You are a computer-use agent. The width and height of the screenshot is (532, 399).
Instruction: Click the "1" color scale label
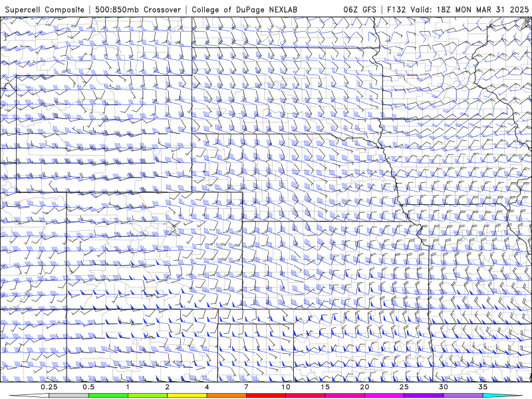pyautogui.click(x=128, y=387)
